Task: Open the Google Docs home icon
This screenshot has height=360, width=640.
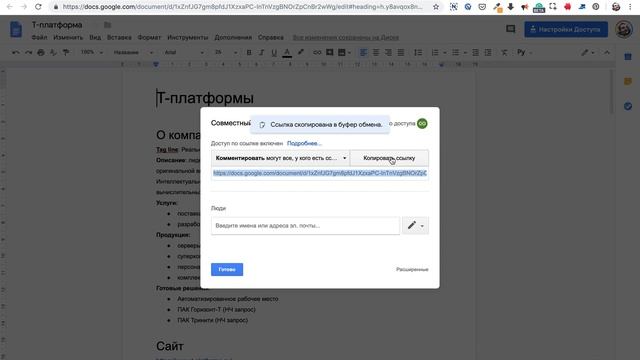Action: 16,30
